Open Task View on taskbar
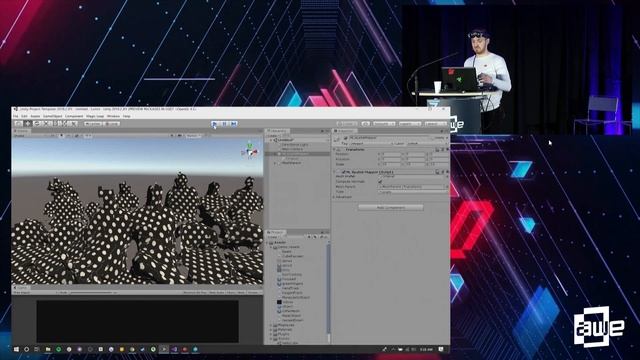Viewport: 640px width, 360px height. pos(37,349)
